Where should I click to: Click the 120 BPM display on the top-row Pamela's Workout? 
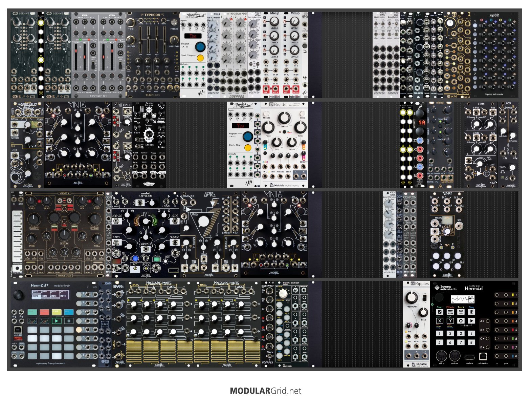(x=193, y=36)
